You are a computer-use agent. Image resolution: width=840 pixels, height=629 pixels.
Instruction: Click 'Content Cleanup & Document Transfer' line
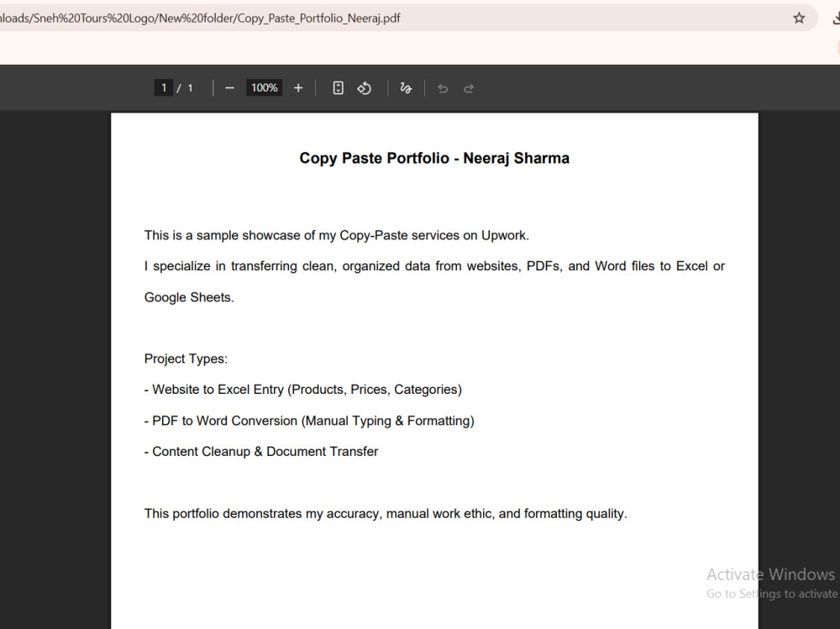261,452
